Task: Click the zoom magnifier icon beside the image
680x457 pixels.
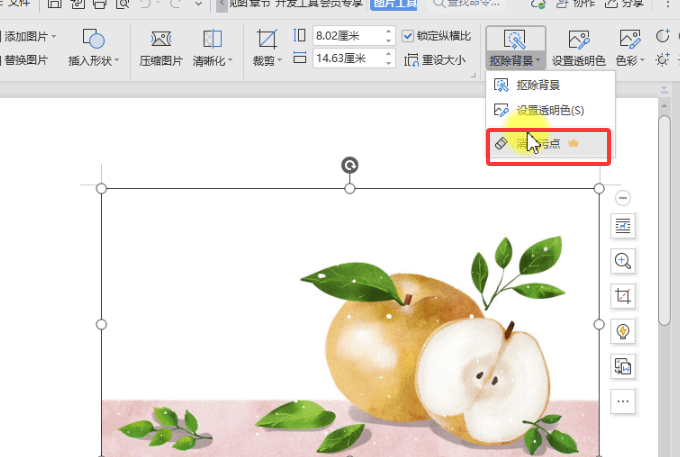Action: point(623,261)
